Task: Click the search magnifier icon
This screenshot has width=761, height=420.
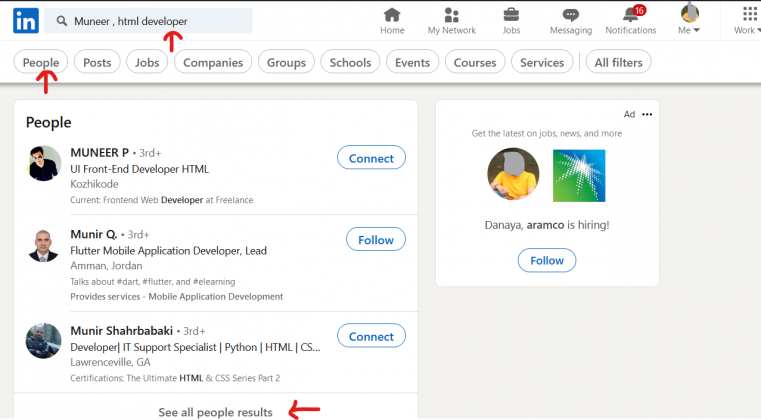Action: [62, 21]
